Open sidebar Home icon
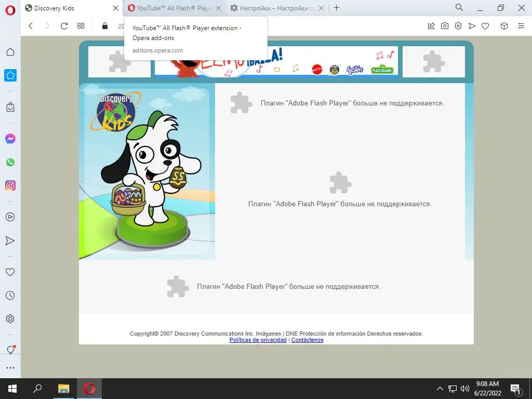532x399 pixels. coord(10,52)
